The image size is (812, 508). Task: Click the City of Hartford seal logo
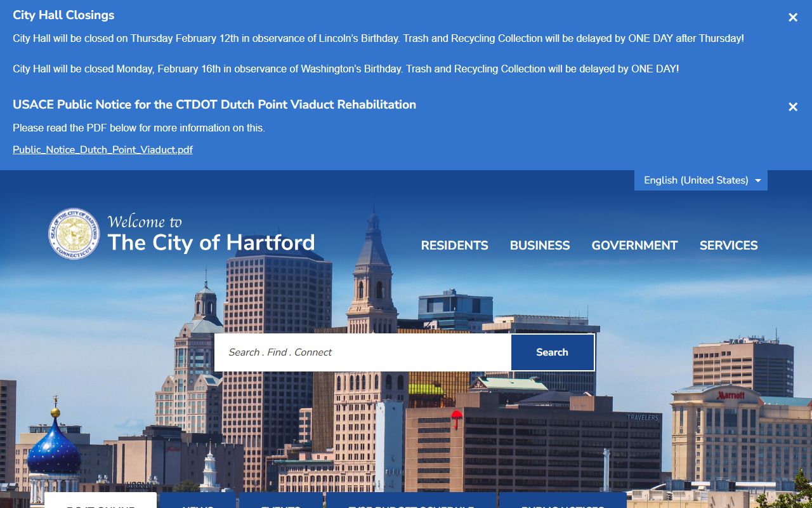tap(74, 234)
